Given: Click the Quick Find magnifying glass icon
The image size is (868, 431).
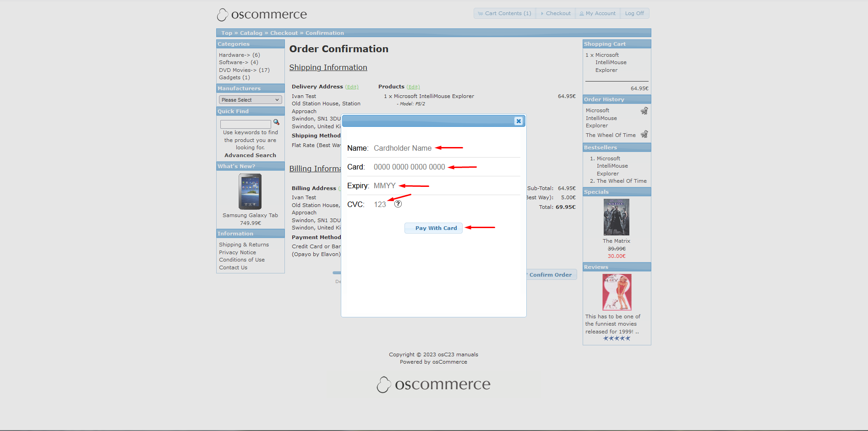Looking at the screenshot, I should click(276, 122).
